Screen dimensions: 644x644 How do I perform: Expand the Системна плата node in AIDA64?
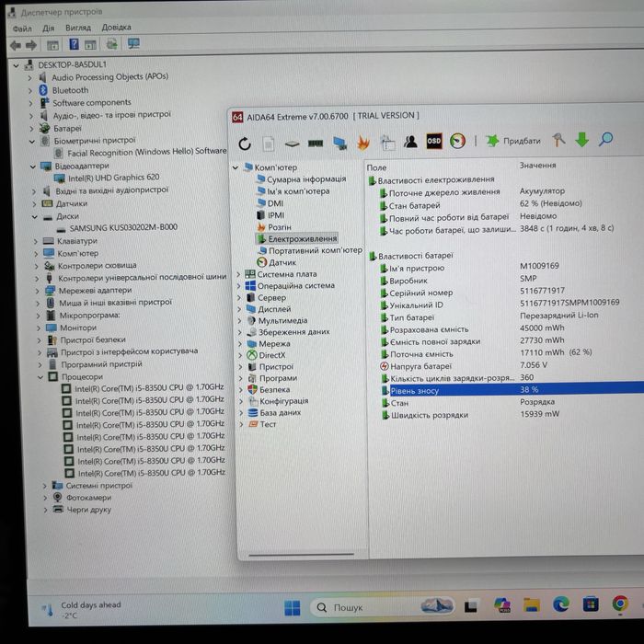pyautogui.click(x=238, y=274)
